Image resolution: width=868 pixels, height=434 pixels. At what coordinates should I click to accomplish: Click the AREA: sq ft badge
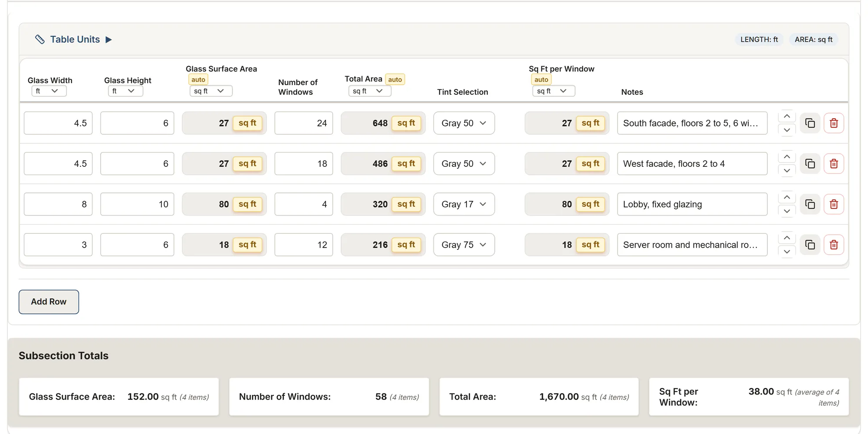[813, 40]
